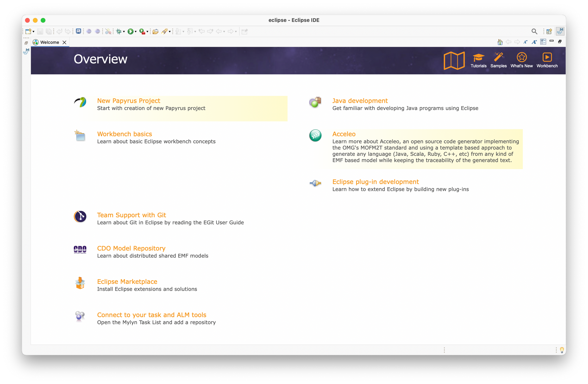The height and width of the screenshot is (384, 588).
Task: Click the Mylyn spheres icon
Action: pos(80,316)
